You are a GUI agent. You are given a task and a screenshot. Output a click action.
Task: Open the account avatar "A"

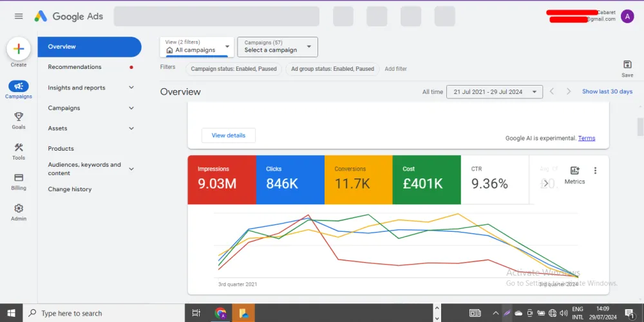tap(627, 16)
